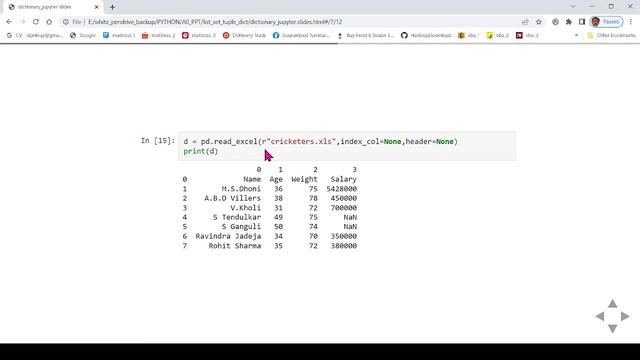Click the 5428000 salary value
640x360 pixels.
(x=342, y=189)
